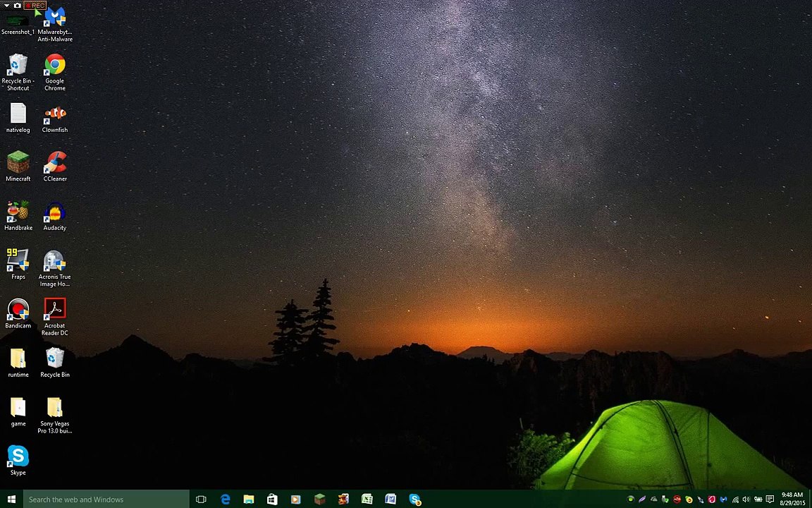Open File Explorer from the taskbar
The width and height of the screenshot is (812, 508).
click(x=249, y=500)
